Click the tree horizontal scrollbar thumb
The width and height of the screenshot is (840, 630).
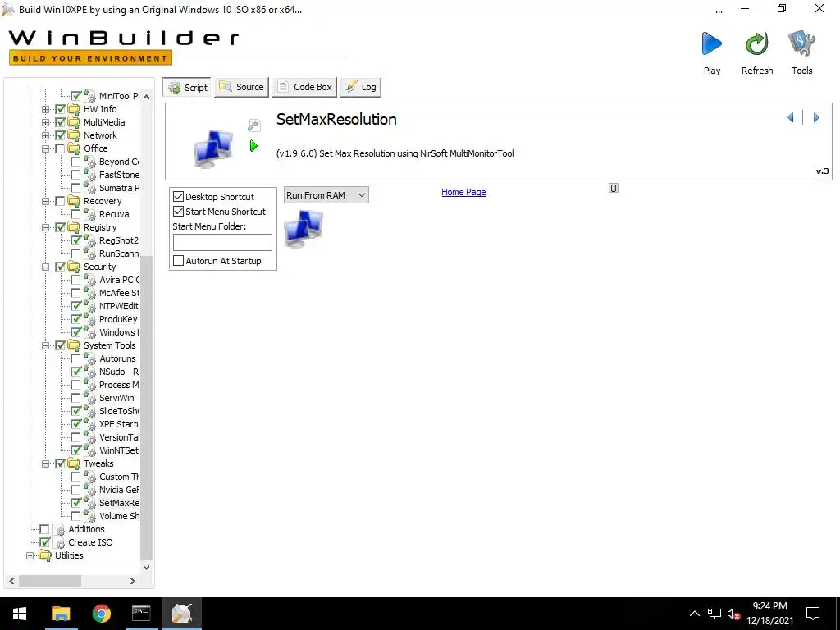pyautogui.click(x=50, y=581)
